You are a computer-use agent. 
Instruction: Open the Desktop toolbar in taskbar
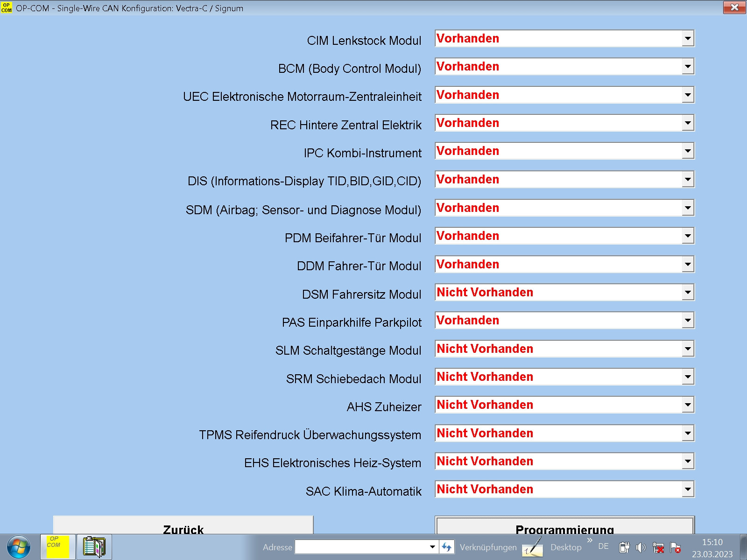click(566, 547)
